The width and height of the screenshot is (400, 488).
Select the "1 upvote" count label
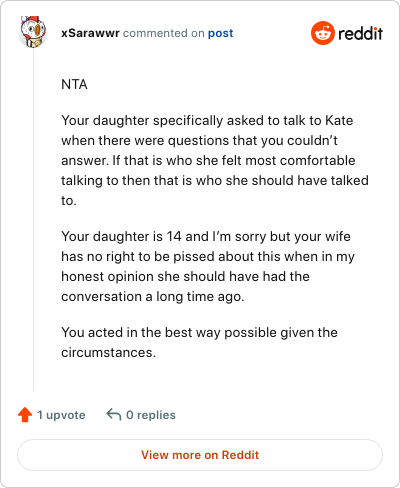click(x=61, y=415)
